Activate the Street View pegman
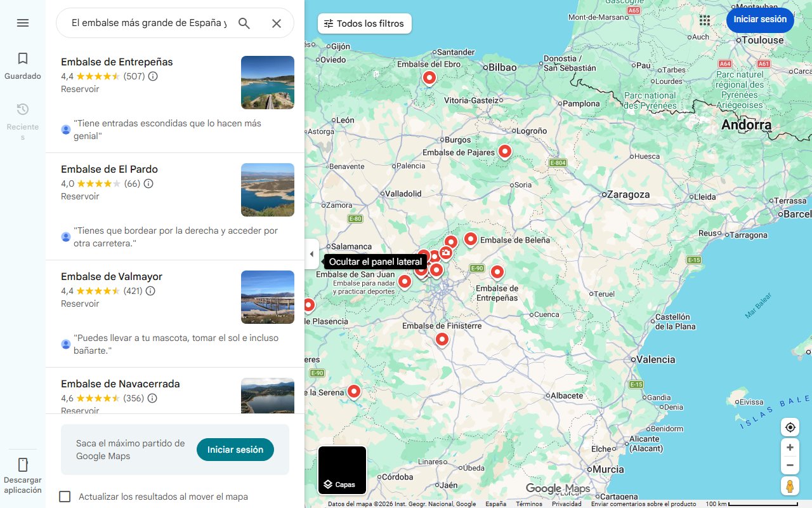The image size is (812, 508). coord(790,486)
